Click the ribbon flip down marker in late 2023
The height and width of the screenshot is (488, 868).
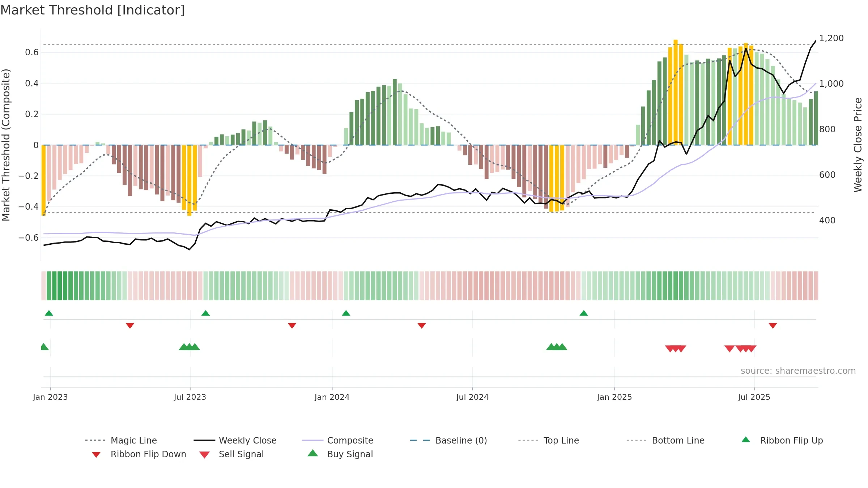tap(292, 326)
